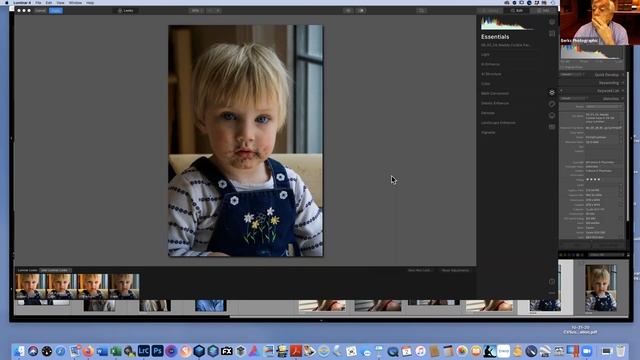Viewport: 640px width, 360px height.
Task: Open the Looks panel button
Action: (126, 11)
